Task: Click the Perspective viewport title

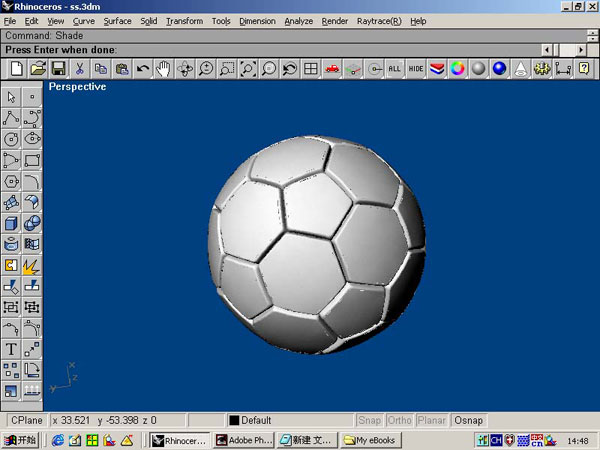Action: point(77,86)
